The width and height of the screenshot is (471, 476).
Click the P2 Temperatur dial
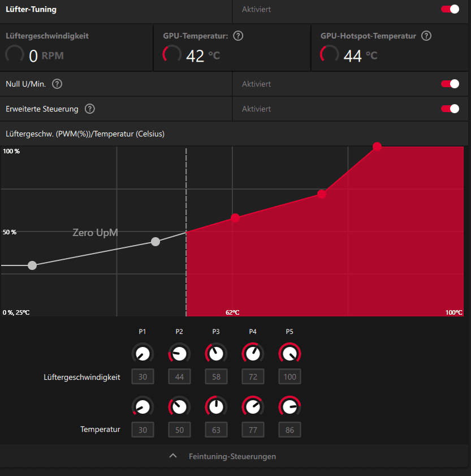point(179,407)
